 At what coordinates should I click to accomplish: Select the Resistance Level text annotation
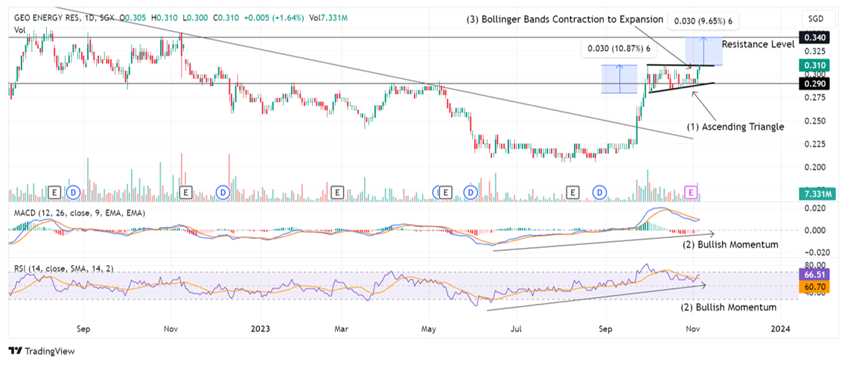click(x=758, y=44)
